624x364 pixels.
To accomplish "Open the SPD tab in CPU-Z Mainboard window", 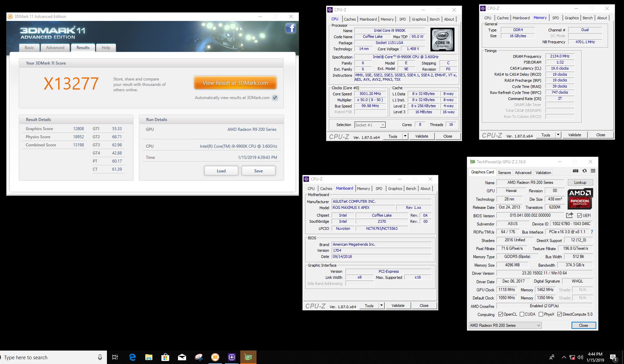I will click(379, 189).
